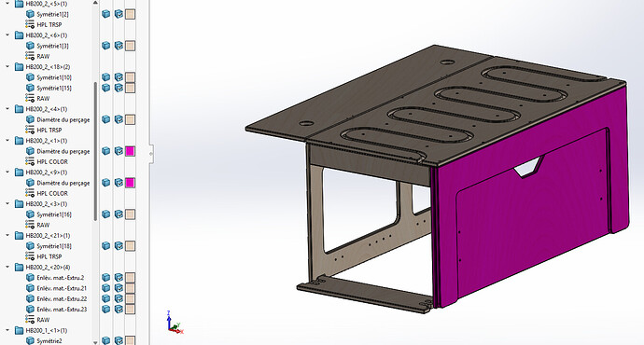This screenshot has width=644, height=345.
Task: Select HPL TRSP under HB200_2_<4>
Action: 49,130
